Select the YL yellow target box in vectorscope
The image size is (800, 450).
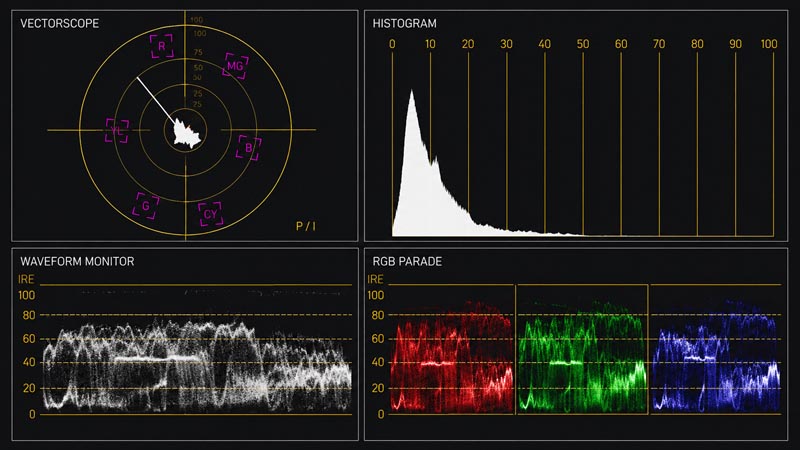[117, 131]
